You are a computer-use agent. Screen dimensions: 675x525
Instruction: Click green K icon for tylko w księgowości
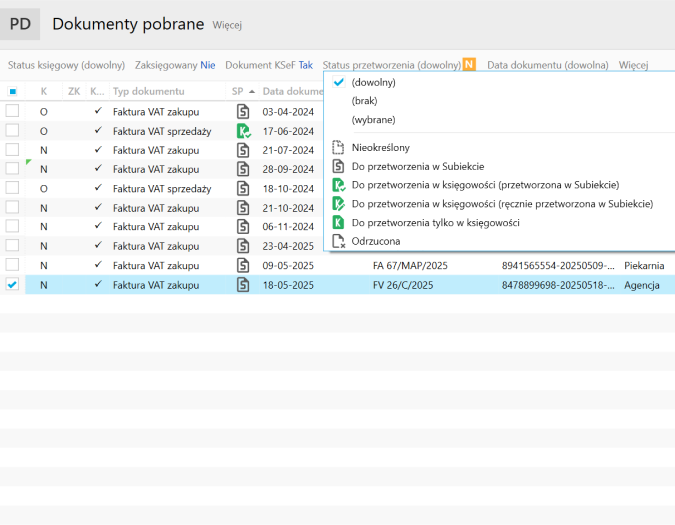click(338, 222)
